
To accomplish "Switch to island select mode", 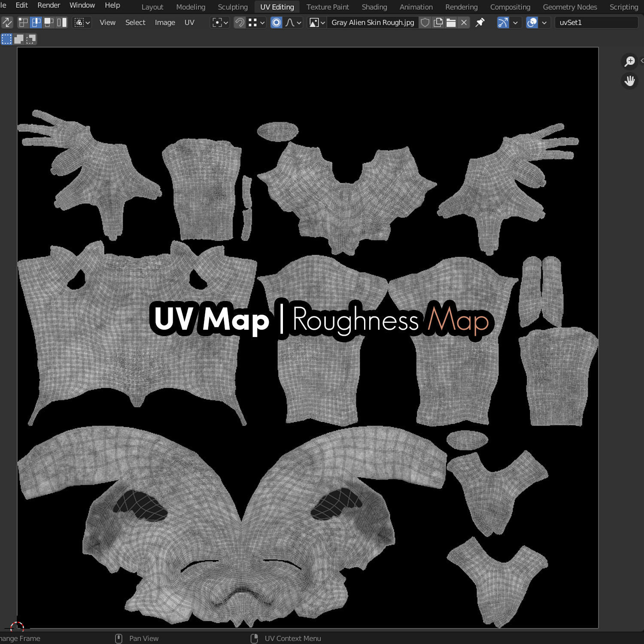I will coord(62,22).
